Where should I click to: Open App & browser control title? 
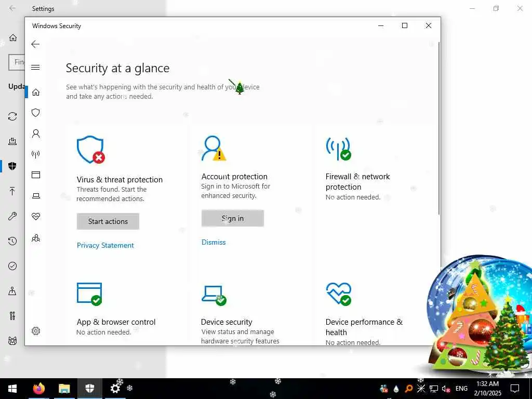(116, 322)
